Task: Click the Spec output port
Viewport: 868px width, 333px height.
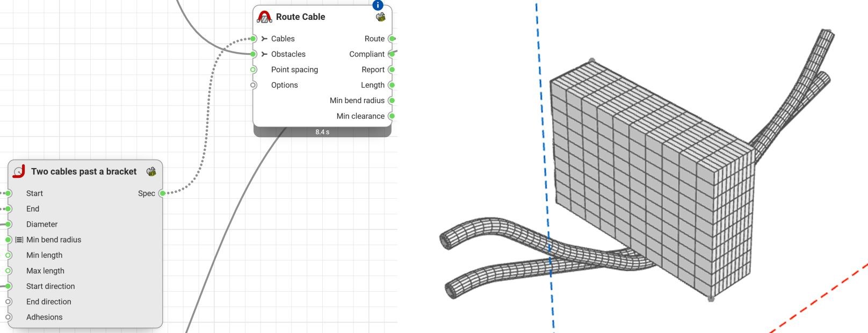Action: click(162, 193)
